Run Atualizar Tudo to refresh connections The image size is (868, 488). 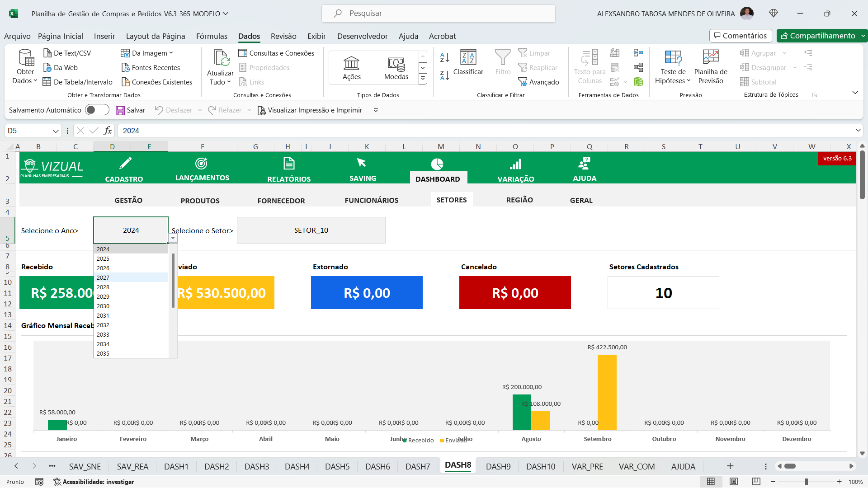[x=220, y=67]
